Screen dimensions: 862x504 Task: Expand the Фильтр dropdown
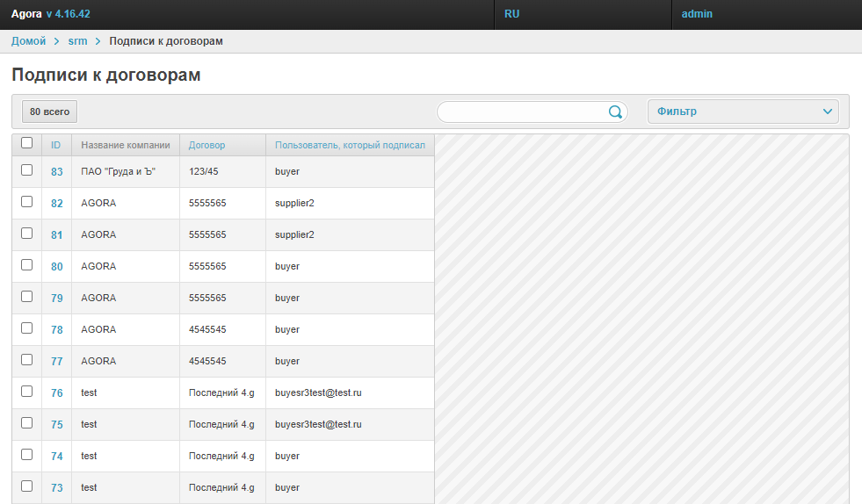pyautogui.click(x=742, y=112)
